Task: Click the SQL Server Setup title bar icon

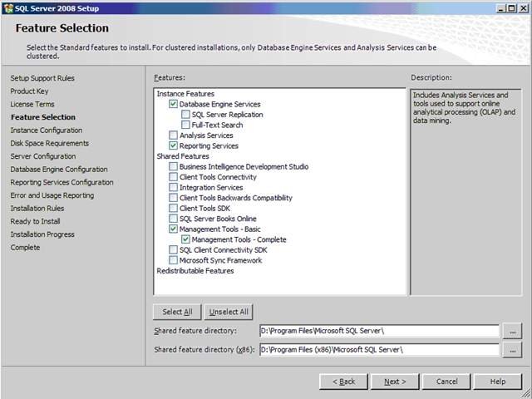Action: pos(8,8)
